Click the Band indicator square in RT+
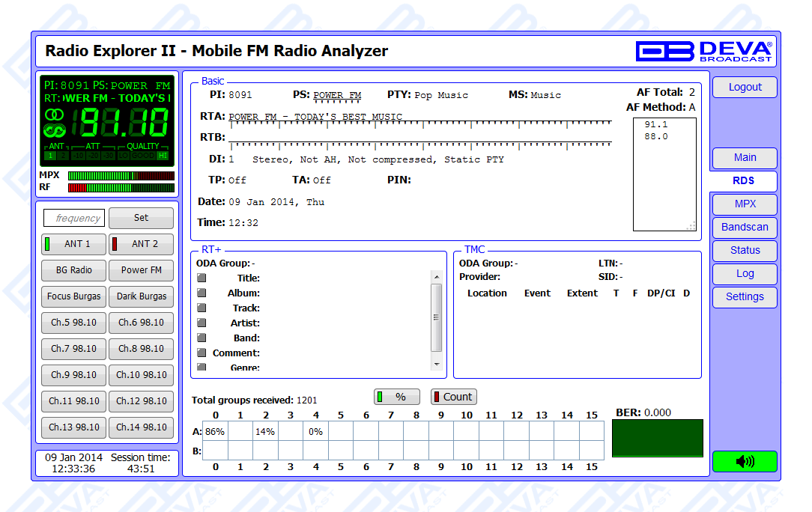Screen dimensions: 812x512 click(x=202, y=338)
